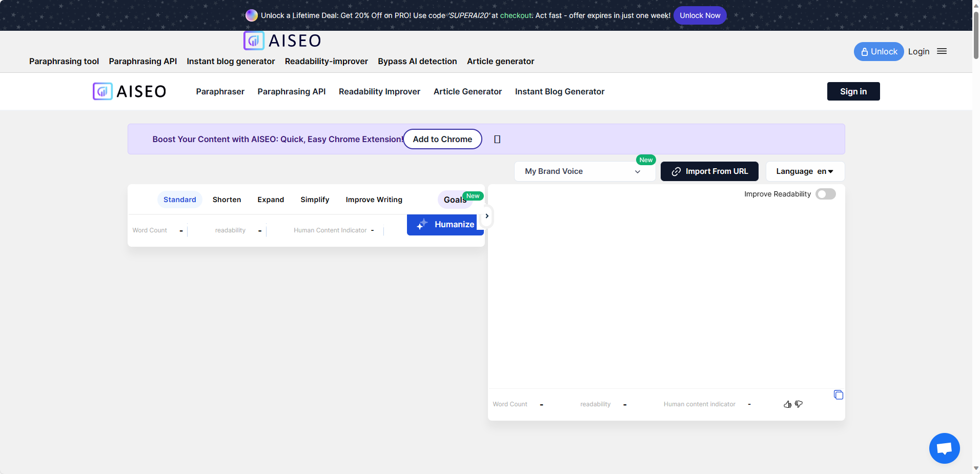Click the Humanize button

click(445, 224)
